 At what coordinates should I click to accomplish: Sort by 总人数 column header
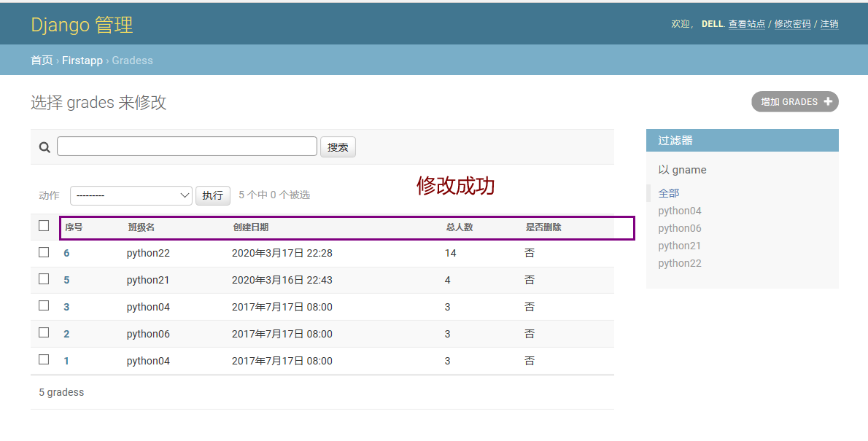(460, 227)
